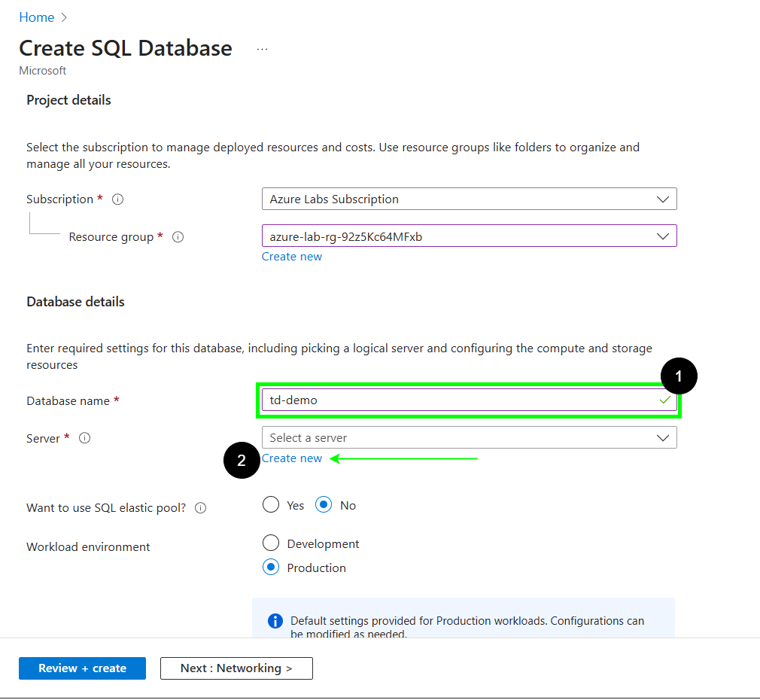Viewport: 760px width, 700px height.
Task: Click Create new under Server
Action: pos(292,458)
